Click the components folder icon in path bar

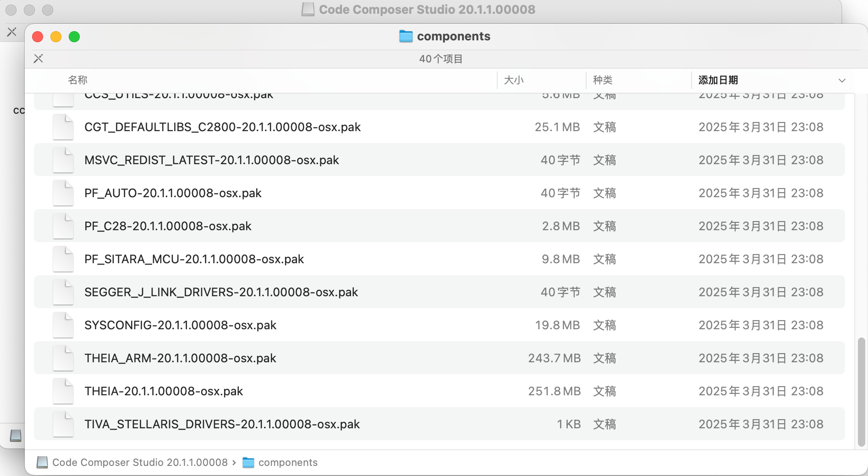pos(248,462)
